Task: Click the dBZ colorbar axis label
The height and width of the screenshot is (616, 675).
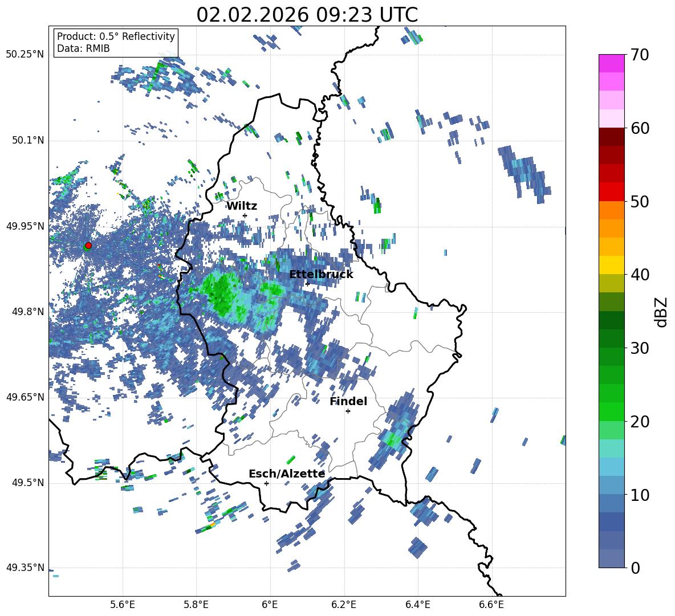Action: (661, 312)
